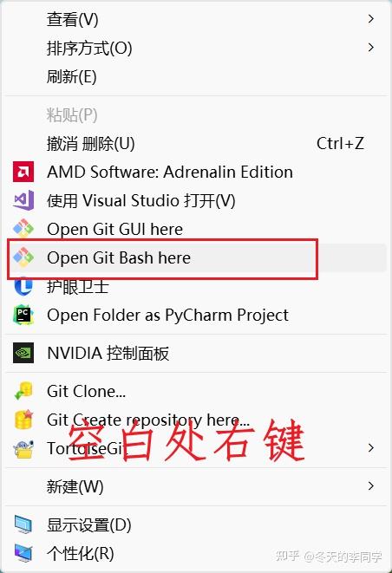Click the purple Visual Studio icon
This screenshot has height=573, width=392.
pyautogui.click(x=23, y=200)
